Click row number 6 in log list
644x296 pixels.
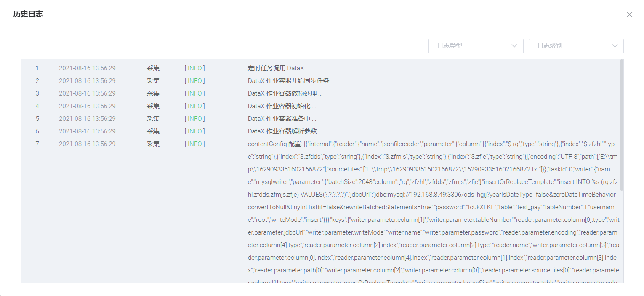pyautogui.click(x=37, y=131)
